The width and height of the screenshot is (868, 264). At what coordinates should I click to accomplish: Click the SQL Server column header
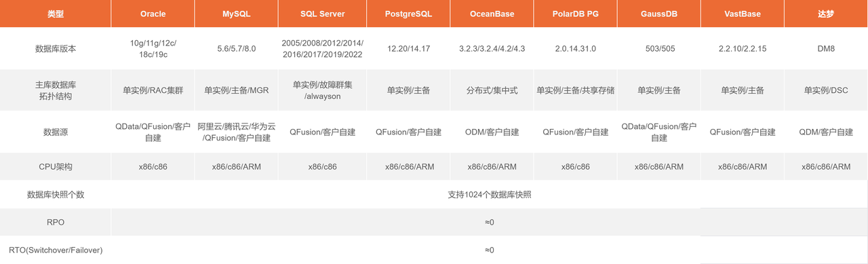tap(323, 14)
